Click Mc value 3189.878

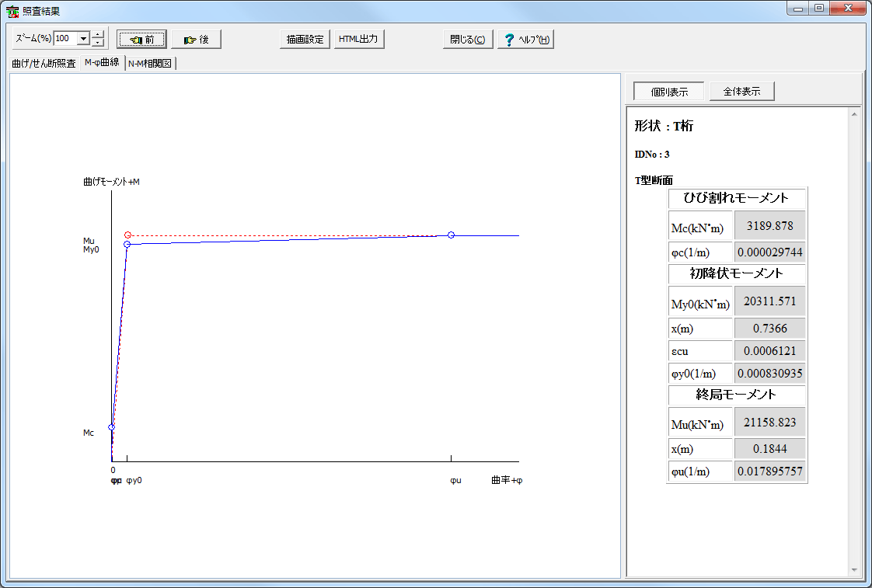pyautogui.click(x=769, y=225)
